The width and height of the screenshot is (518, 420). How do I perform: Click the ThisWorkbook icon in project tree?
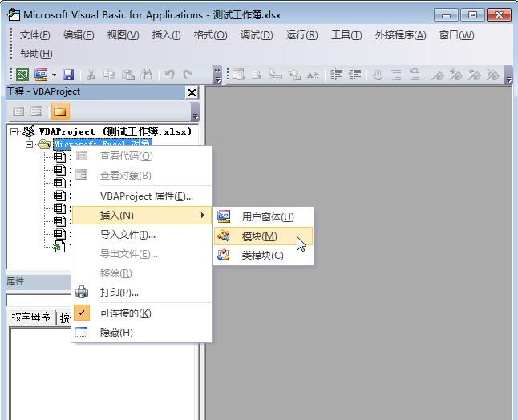click(x=59, y=247)
